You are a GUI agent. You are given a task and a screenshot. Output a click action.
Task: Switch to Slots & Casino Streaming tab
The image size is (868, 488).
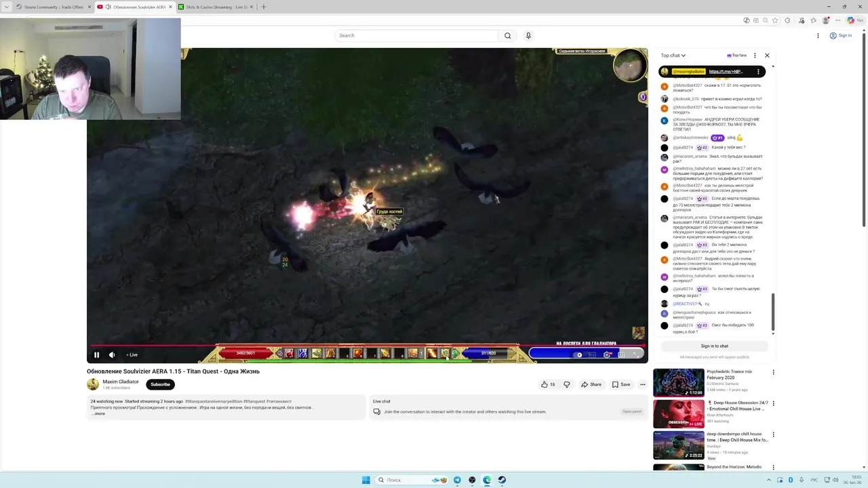point(214,7)
